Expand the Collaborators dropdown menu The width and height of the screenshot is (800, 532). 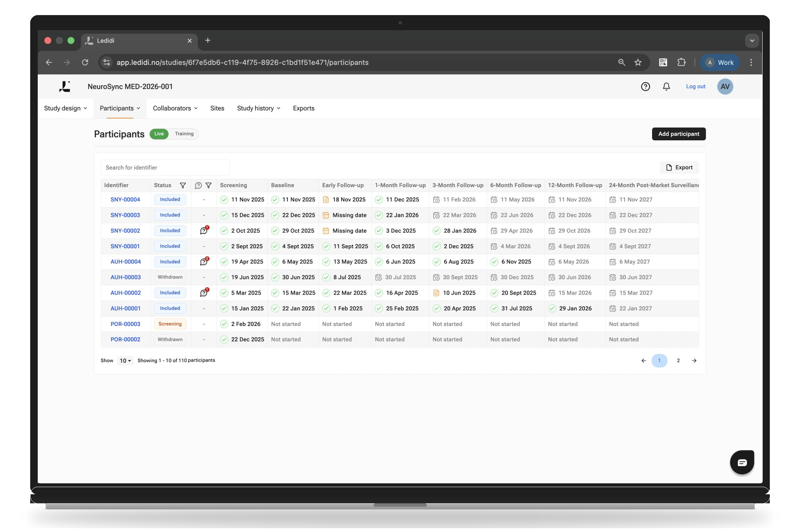pyautogui.click(x=175, y=108)
